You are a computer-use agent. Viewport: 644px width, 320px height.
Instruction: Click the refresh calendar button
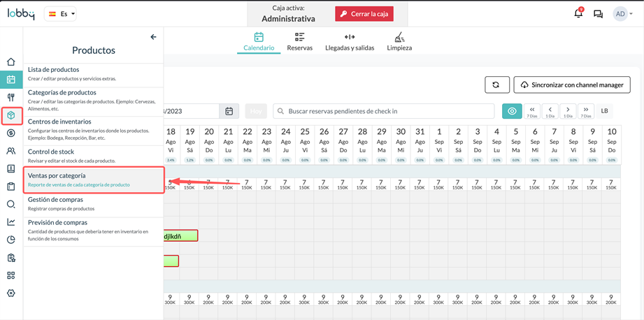pyautogui.click(x=497, y=85)
